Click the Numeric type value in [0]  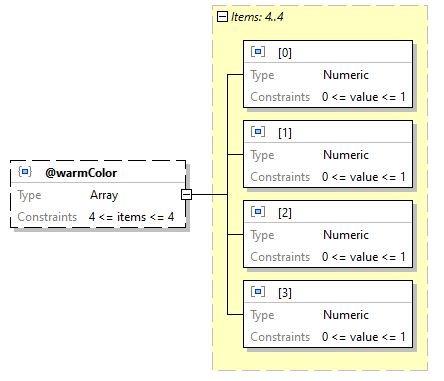[x=346, y=75]
